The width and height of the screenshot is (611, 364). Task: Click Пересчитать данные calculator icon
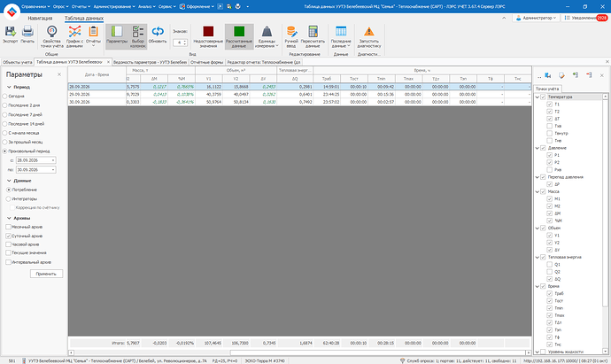313,32
